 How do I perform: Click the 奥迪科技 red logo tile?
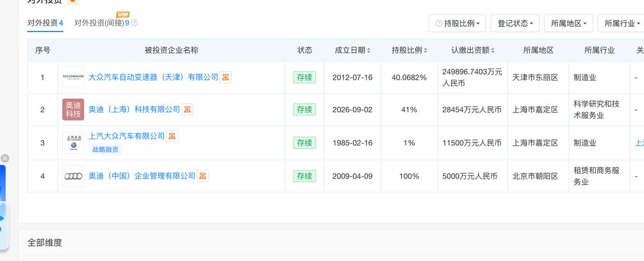pos(73,109)
